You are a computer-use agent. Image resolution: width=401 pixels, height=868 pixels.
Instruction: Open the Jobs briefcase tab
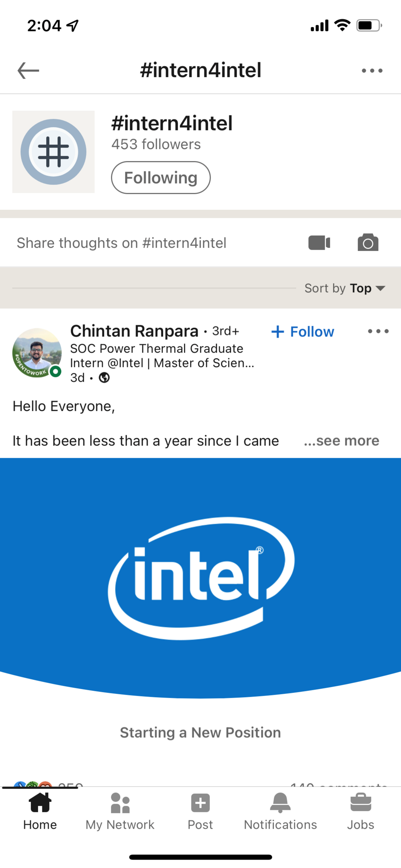coord(361,811)
